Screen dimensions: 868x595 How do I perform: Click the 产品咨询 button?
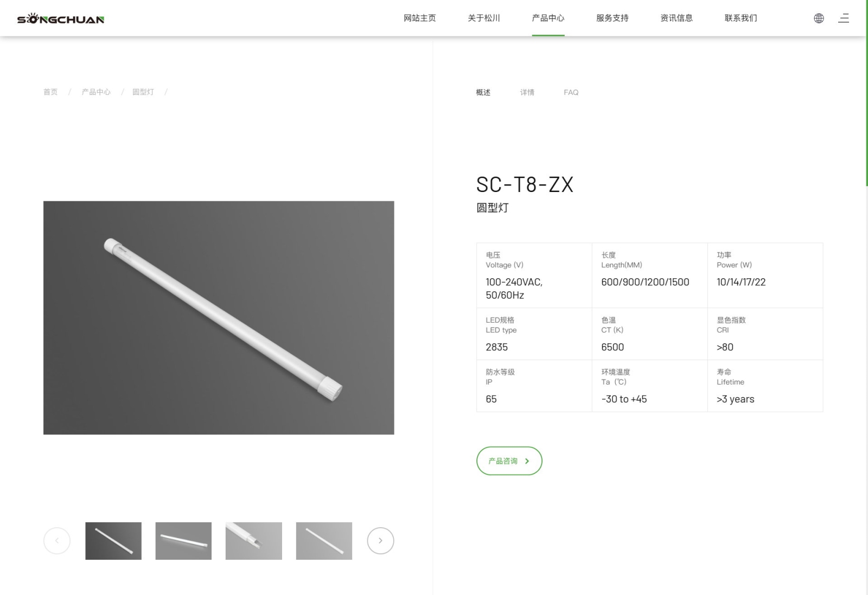[x=509, y=461]
